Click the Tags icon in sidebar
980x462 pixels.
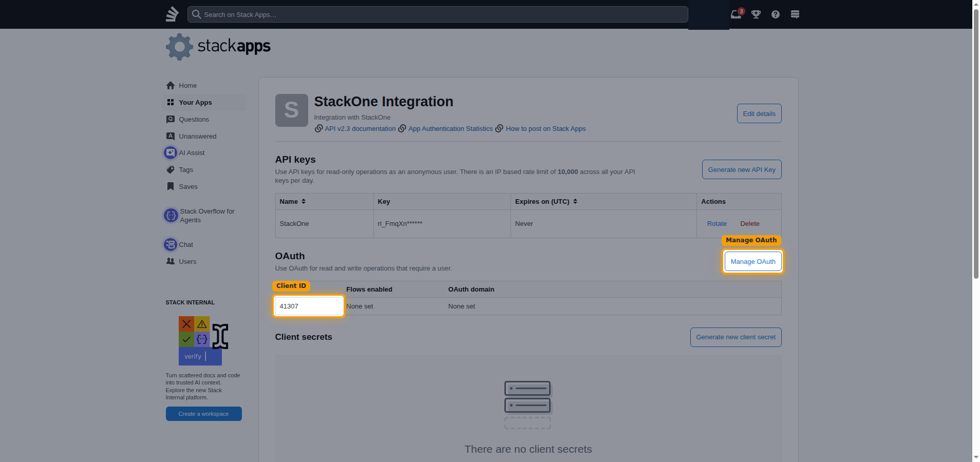click(171, 169)
